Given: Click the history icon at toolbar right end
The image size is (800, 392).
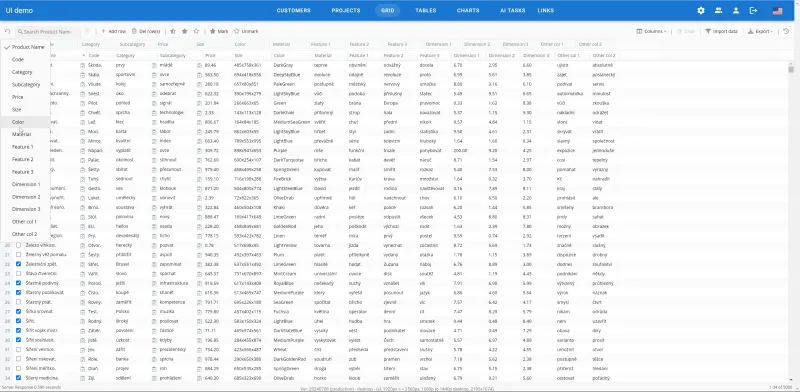Looking at the screenshot, I should pos(786,31).
